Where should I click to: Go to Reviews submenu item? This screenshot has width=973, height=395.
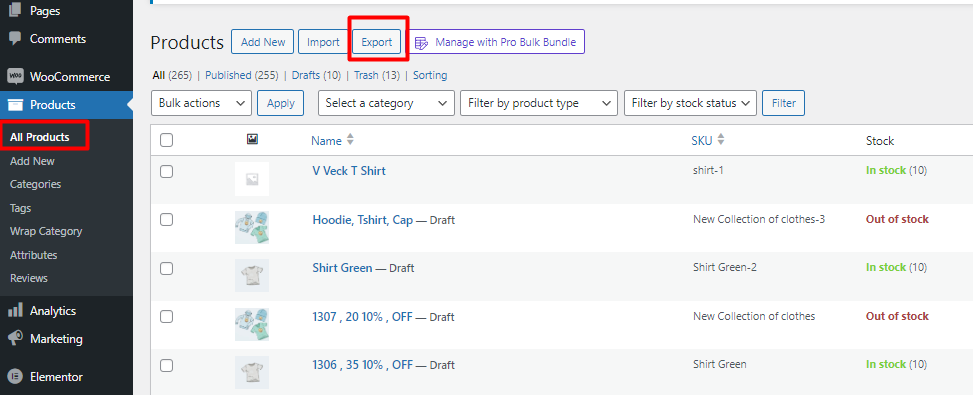click(x=29, y=278)
